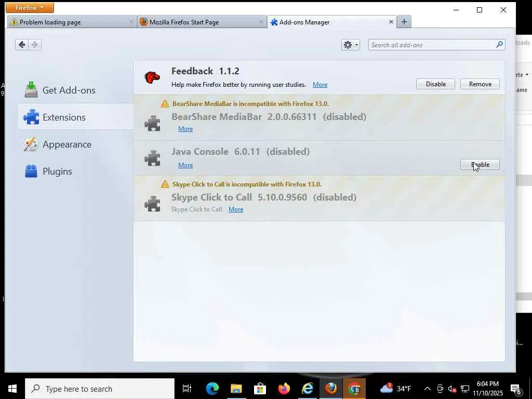The width and height of the screenshot is (532, 399).
Task: Open More link for Skype Click to Call
Action: (236, 209)
